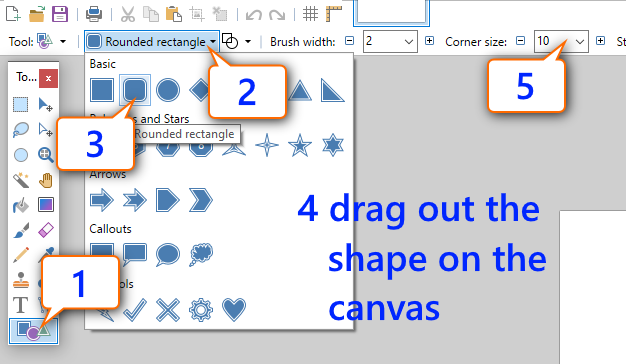
Task: Select the Ellipse Select tool
Action: click(x=21, y=155)
